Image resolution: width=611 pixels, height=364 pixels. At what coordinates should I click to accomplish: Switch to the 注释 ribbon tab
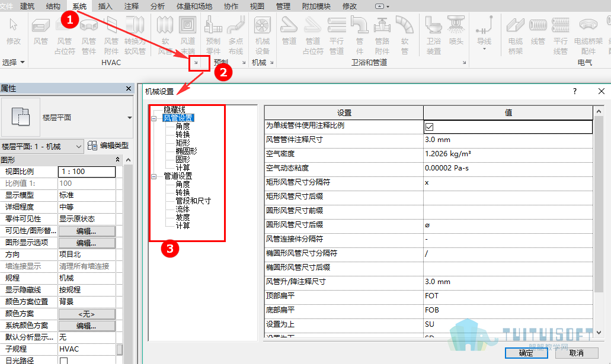click(x=132, y=7)
